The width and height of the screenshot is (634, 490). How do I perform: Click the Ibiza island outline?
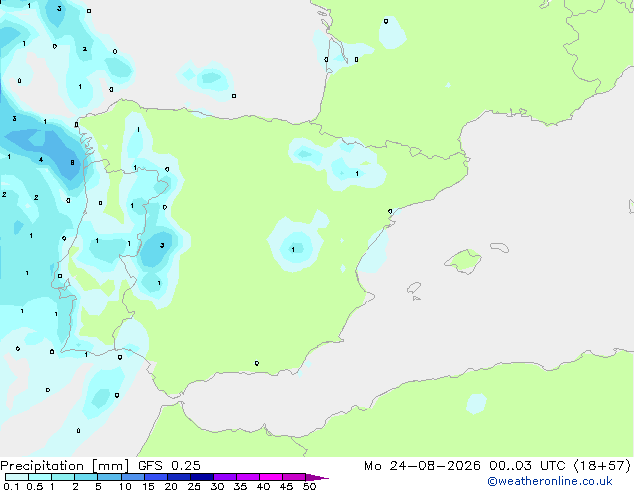click(x=414, y=288)
